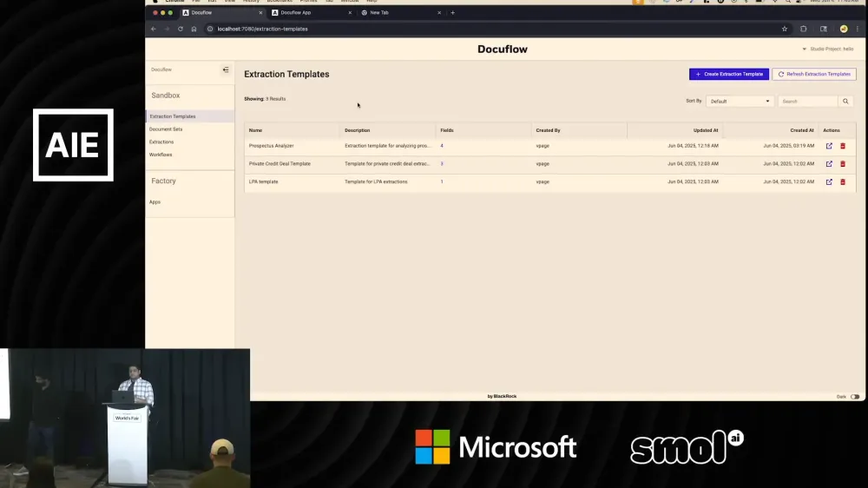The width and height of the screenshot is (868, 488).
Task: Delete the Prospectus Analyzer template
Action: click(x=843, y=146)
